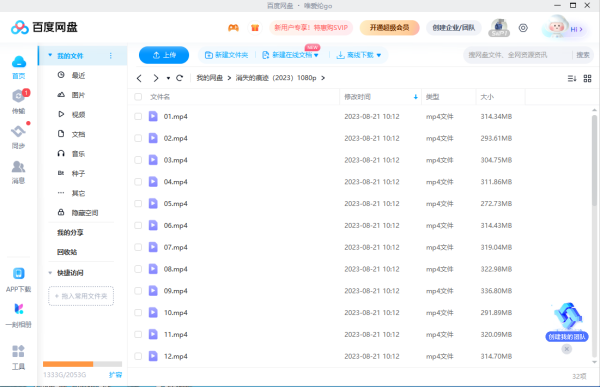Click the storage usage progress bar
600x387 pixels.
(x=82, y=364)
